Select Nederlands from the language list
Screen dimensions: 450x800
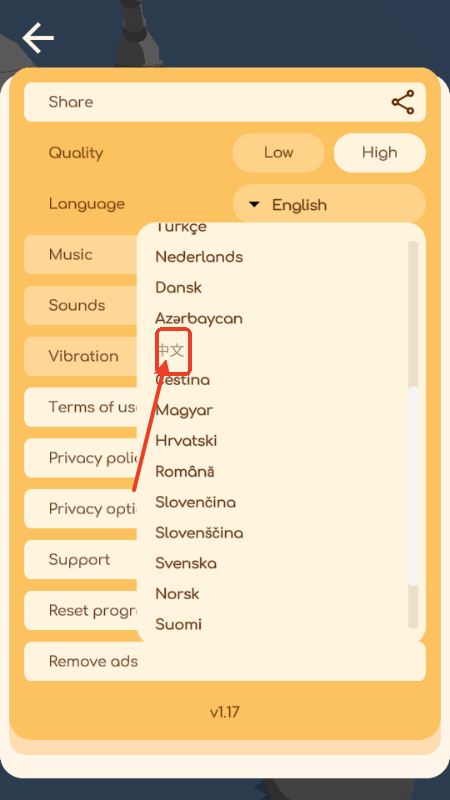point(199,257)
